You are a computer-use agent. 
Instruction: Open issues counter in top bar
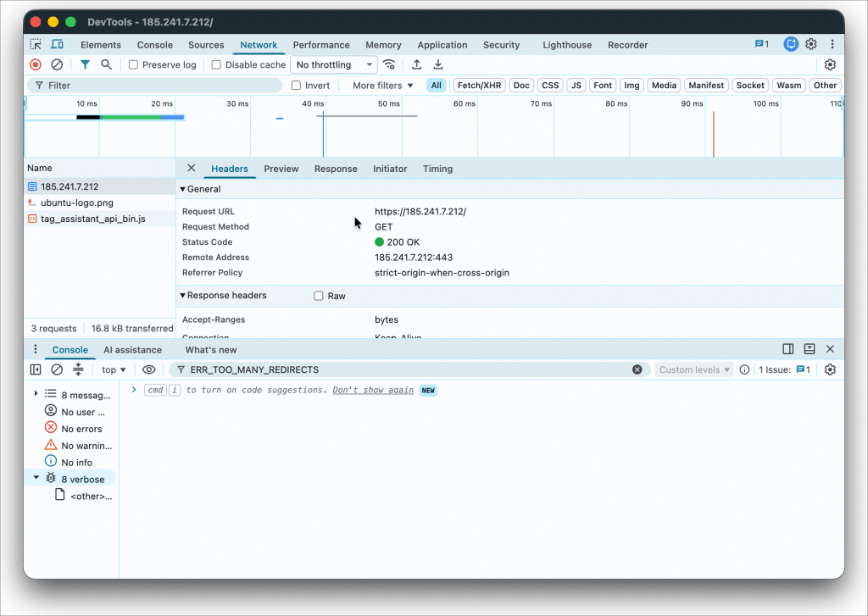coord(762,44)
